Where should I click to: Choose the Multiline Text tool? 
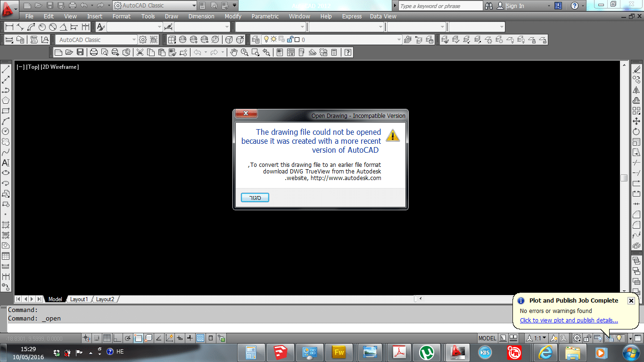6,163
